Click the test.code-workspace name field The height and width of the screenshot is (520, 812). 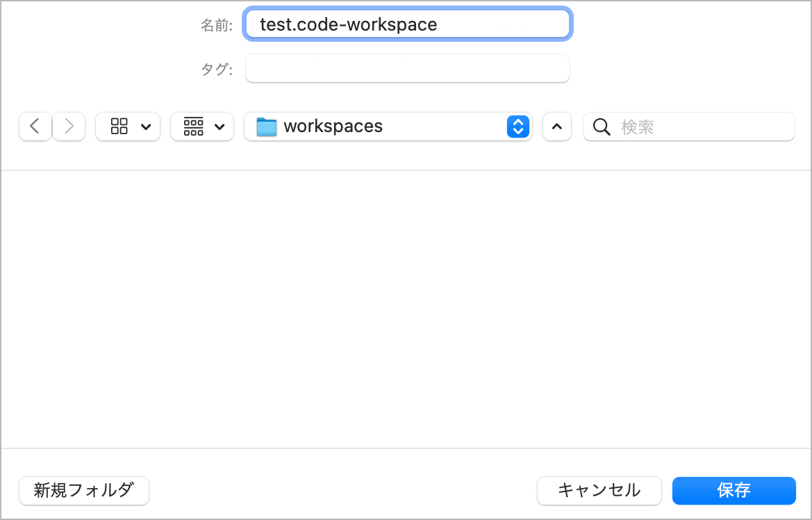(407, 25)
